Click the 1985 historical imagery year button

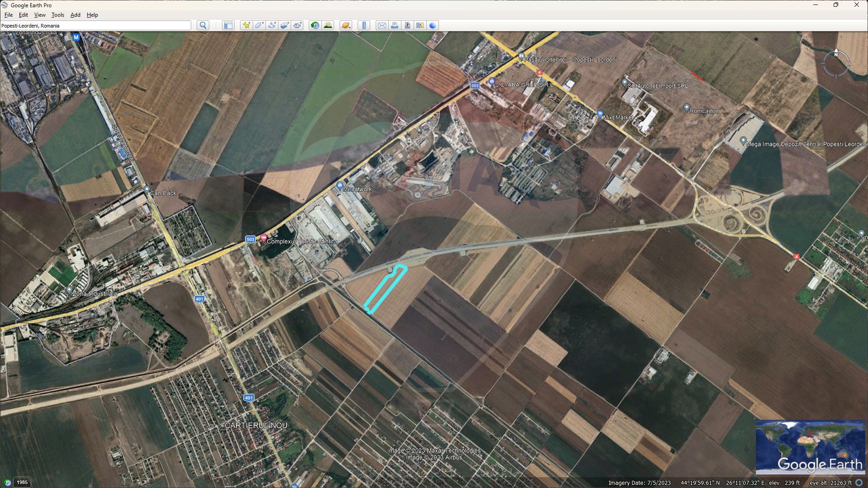click(x=22, y=482)
